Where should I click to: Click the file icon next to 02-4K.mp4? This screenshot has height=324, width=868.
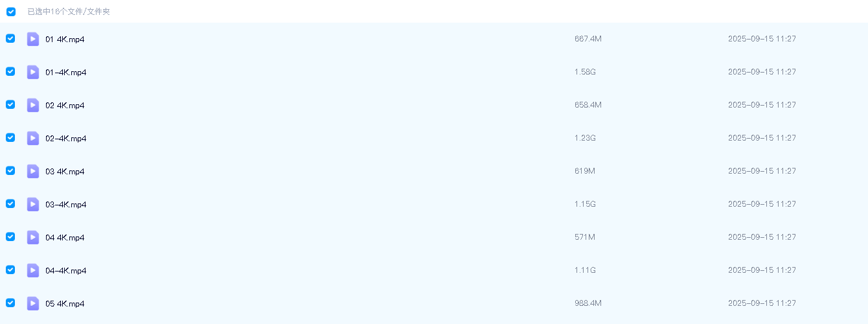tap(33, 138)
